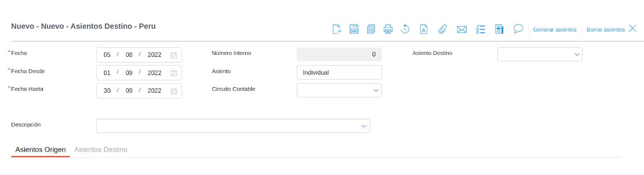Viewport: 644px width, 175px height.
Task: Click the Asiento input field
Action: coord(339,73)
